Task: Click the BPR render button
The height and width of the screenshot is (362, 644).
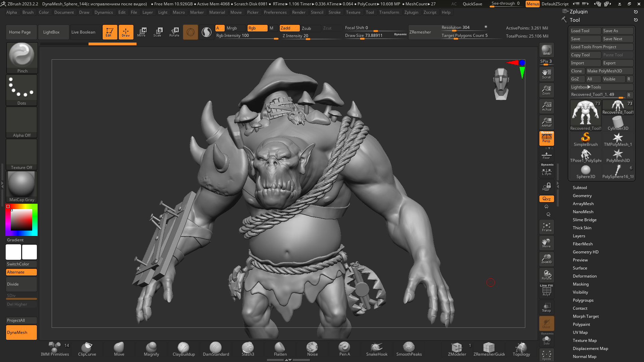Action: tap(546, 50)
